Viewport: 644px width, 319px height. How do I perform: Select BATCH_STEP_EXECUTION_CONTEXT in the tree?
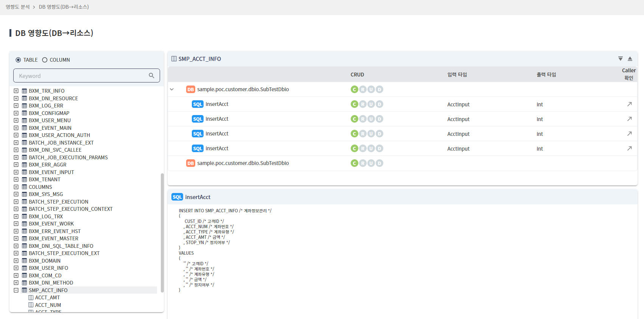click(x=71, y=209)
